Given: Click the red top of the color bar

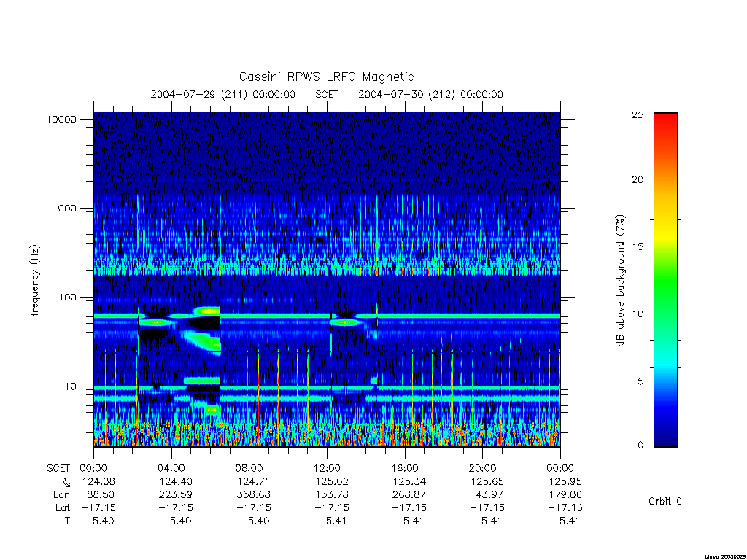Looking at the screenshot, I should point(665,124).
